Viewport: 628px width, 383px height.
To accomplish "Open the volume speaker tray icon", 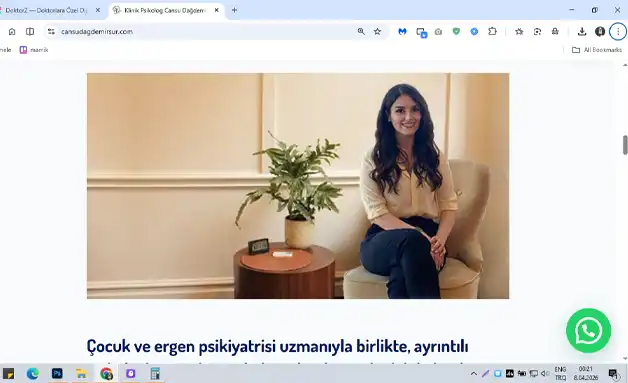I will point(545,374).
